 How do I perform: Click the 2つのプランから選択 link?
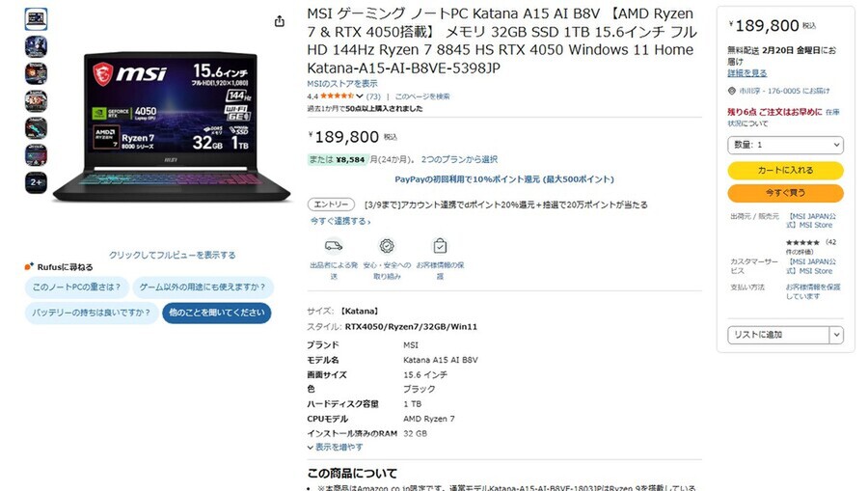459,159
